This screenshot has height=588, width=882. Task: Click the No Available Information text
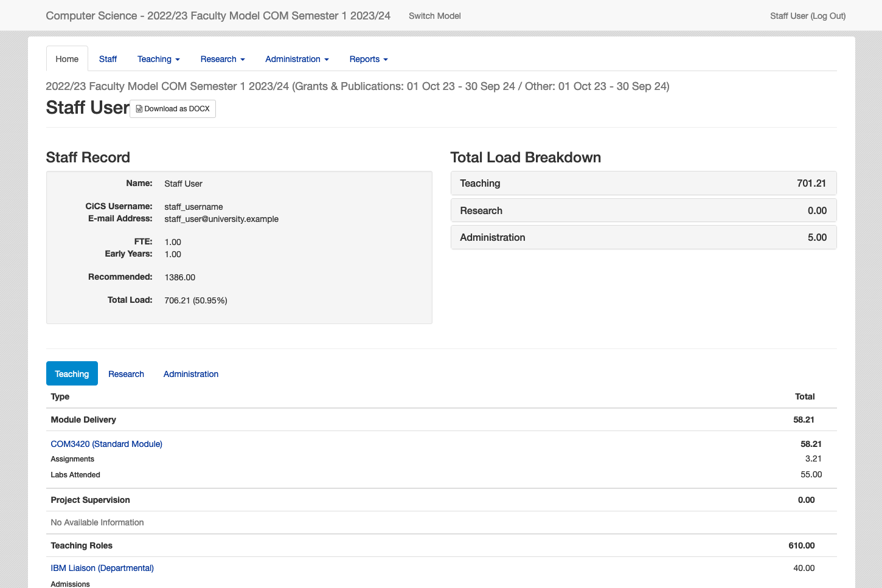coord(97,522)
